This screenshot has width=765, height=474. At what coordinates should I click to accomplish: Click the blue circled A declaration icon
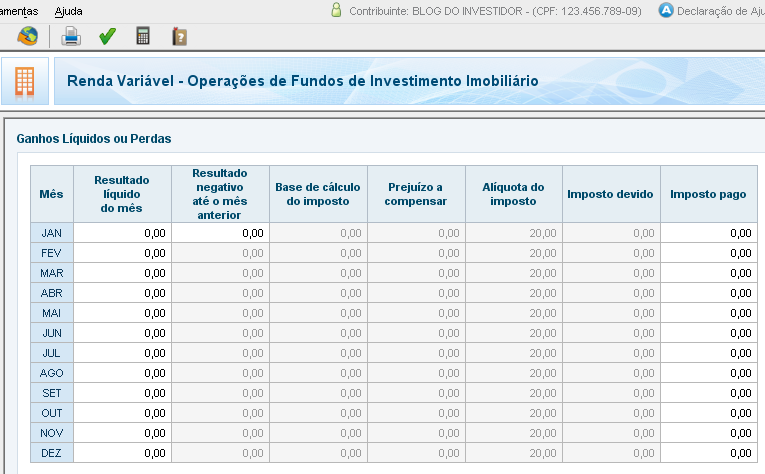point(665,10)
